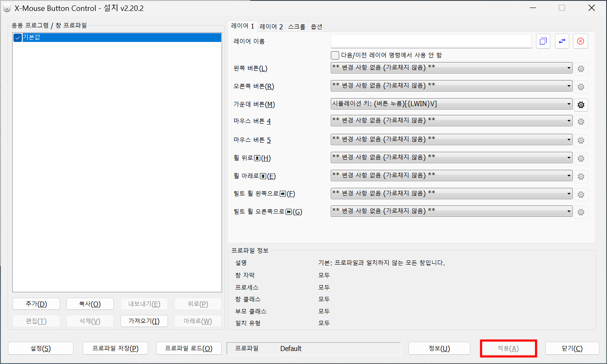
Task: Click the gear icon beside 오른쪽 버튼
Action: [581, 86]
